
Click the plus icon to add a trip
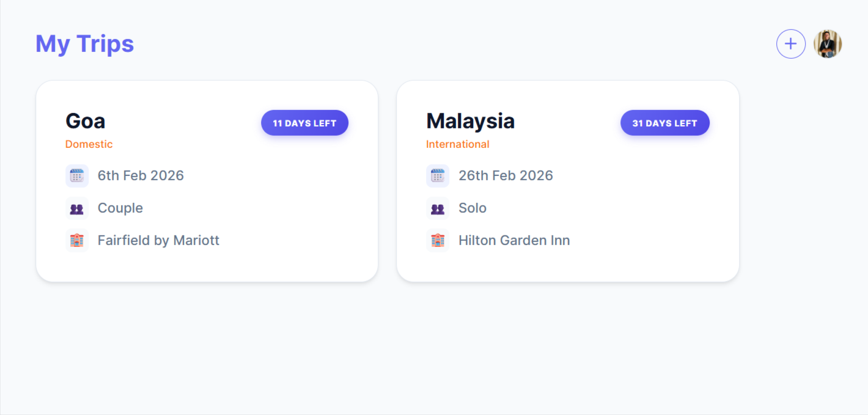[x=790, y=43]
